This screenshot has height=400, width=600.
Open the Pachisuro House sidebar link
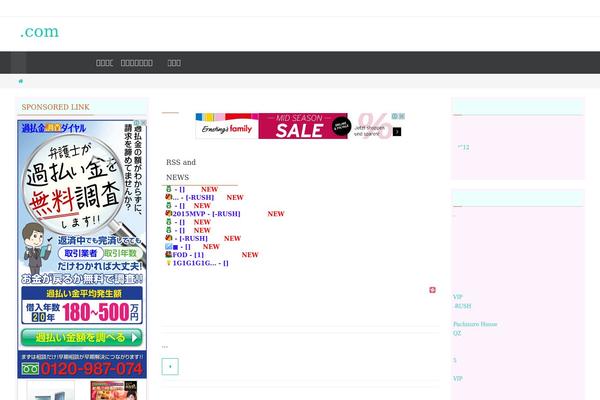point(475,324)
